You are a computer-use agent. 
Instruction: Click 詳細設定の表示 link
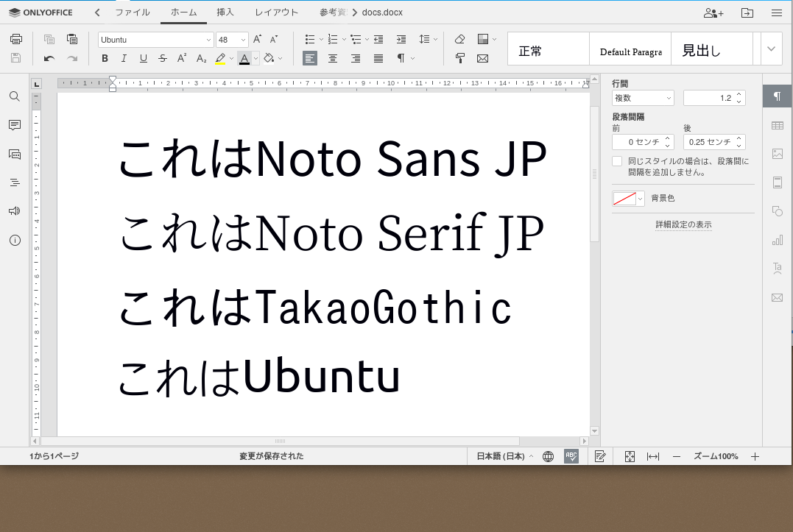coord(683,224)
